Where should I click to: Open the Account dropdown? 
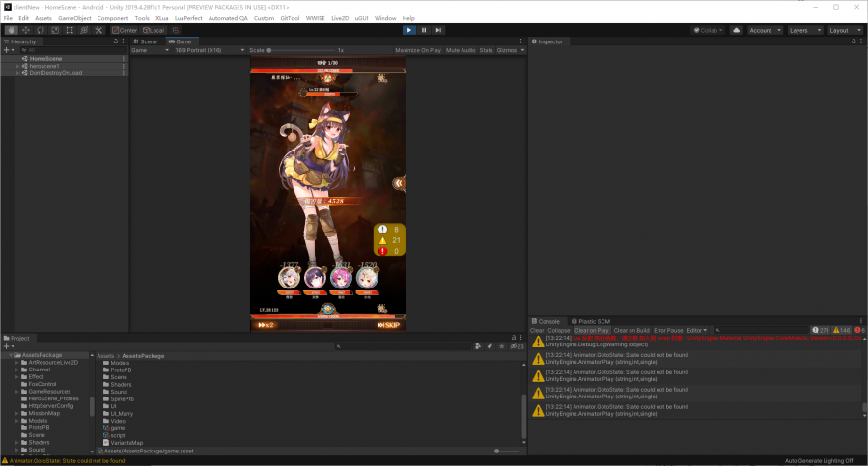tap(765, 30)
